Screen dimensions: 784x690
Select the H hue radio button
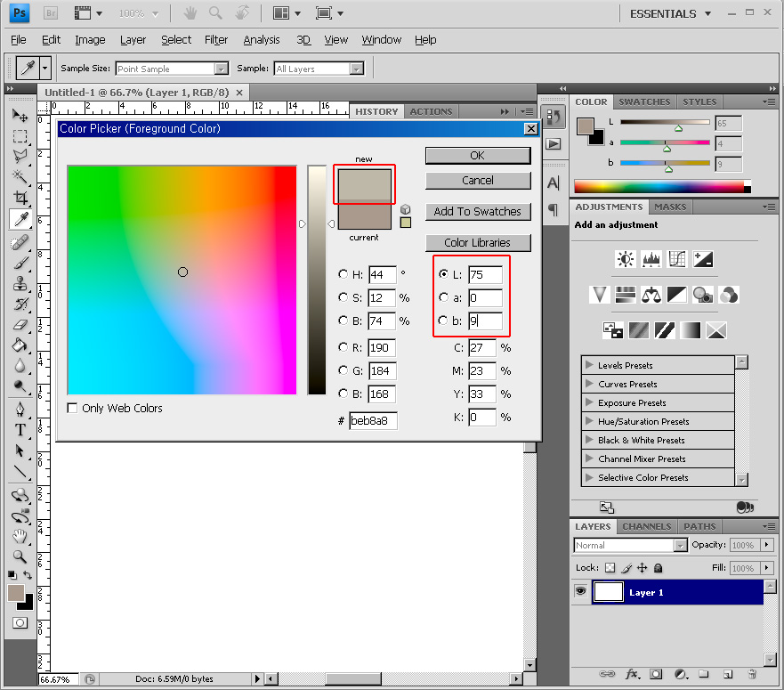click(344, 274)
